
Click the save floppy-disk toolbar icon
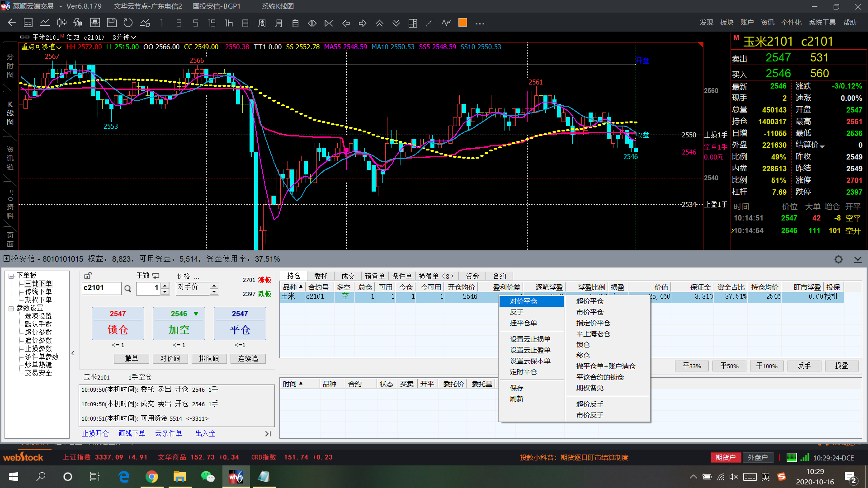click(111, 23)
